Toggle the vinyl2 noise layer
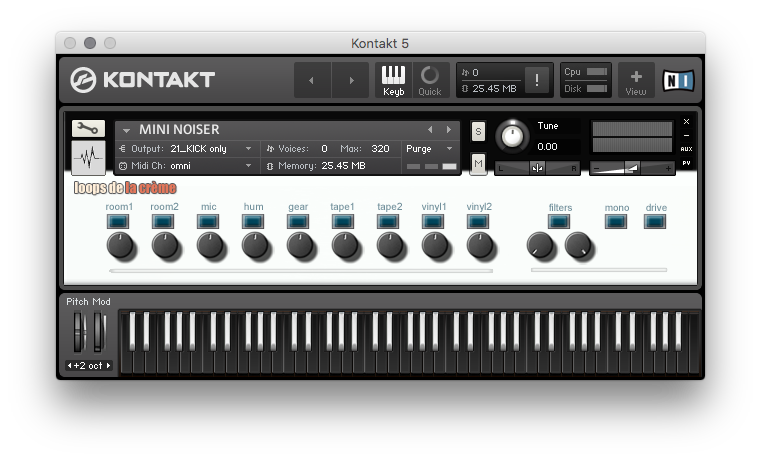761x460 pixels. [x=478, y=222]
